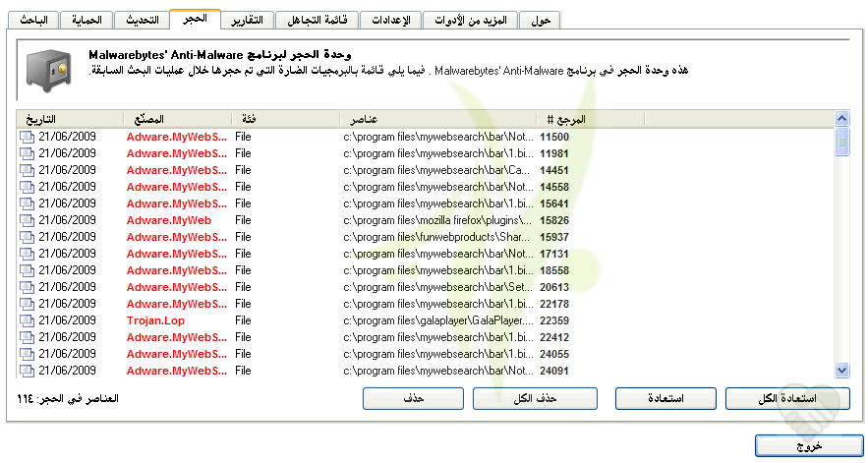
Task: Click the file icon of row 15826
Action: (27, 220)
